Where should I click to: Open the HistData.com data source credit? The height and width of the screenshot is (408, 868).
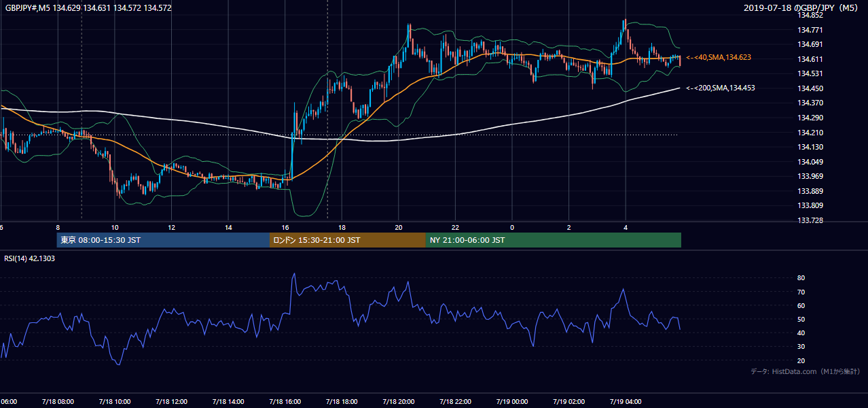click(806, 371)
